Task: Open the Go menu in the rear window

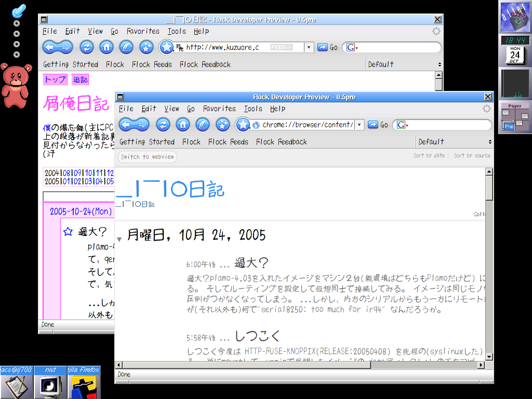Action: pyautogui.click(x=114, y=31)
